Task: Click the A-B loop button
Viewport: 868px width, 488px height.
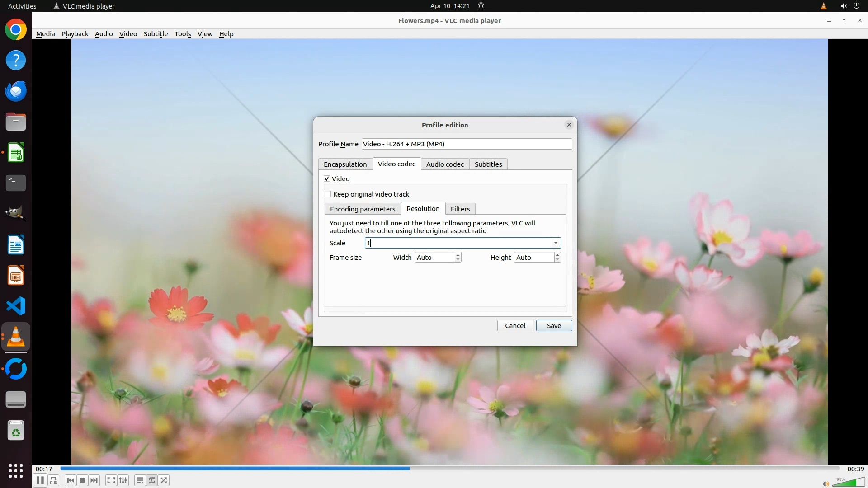Action: pyautogui.click(x=53, y=480)
